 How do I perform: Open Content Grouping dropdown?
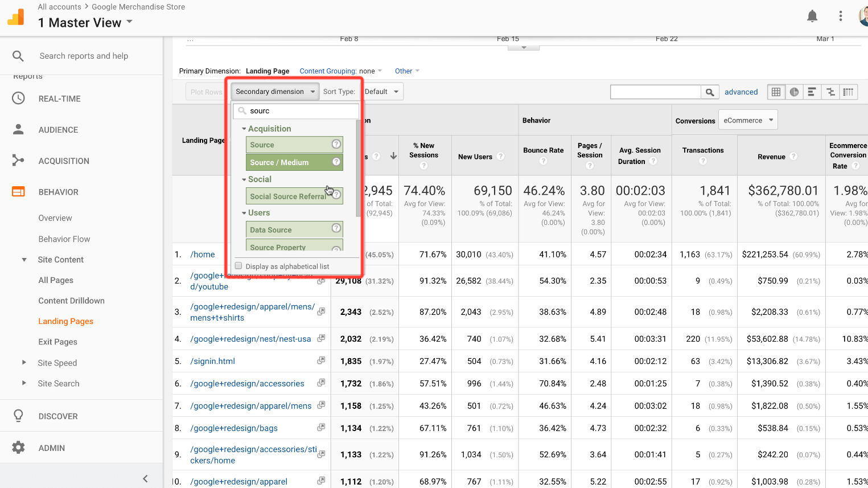point(341,71)
